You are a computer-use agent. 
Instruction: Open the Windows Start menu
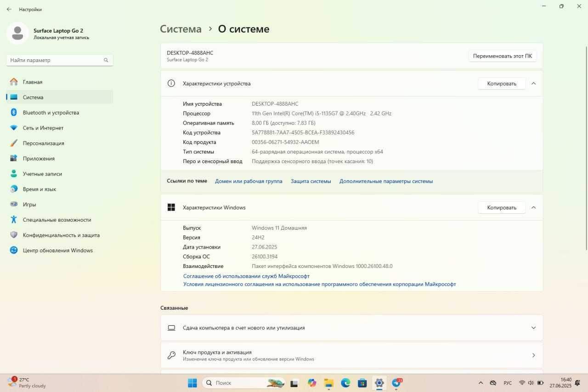click(192, 383)
